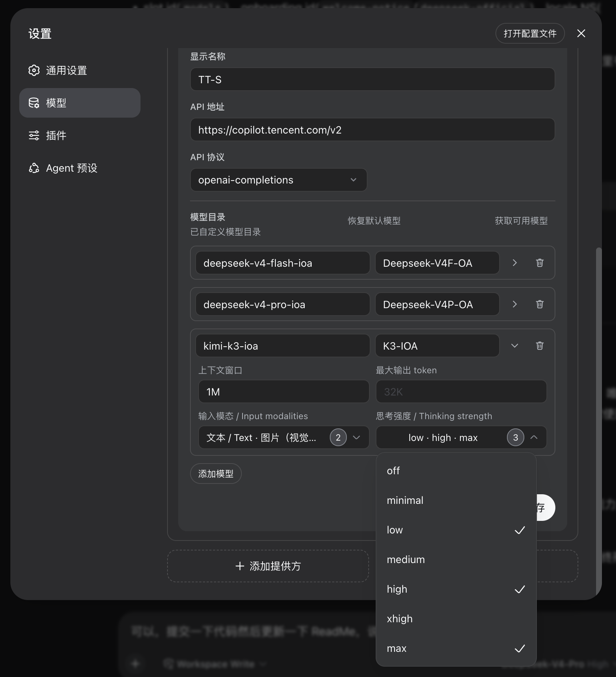Uncheck the max thinking option
This screenshot has height=677, width=616.
(x=456, y=648)
